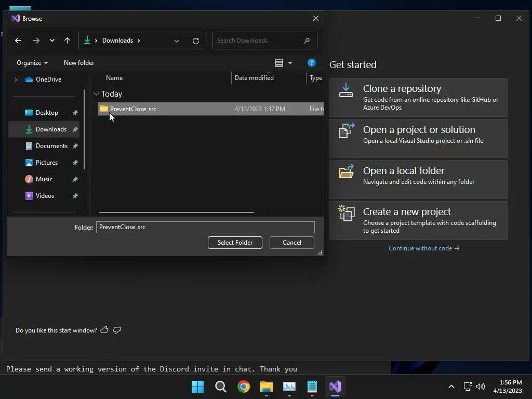Expand chevron after Downloads breadcrumb
The width and height of the screenshot is (532, 399).
[x=138, y=41]
